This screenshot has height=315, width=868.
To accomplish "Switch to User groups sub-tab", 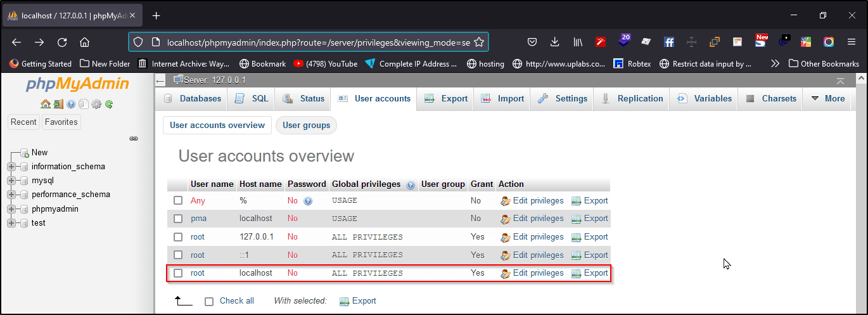I will coord(307,125).
